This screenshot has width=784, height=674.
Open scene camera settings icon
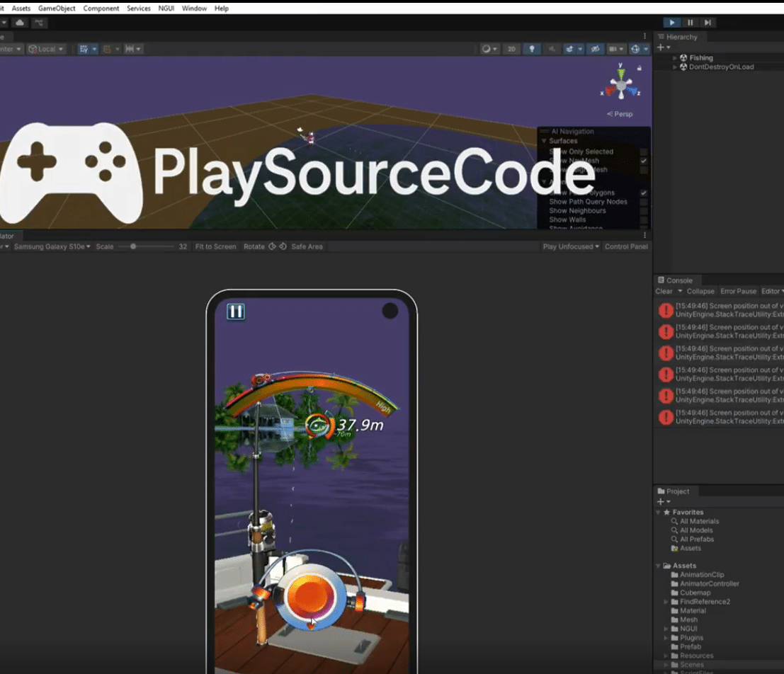pyautogui.click(x=613, y=49)
